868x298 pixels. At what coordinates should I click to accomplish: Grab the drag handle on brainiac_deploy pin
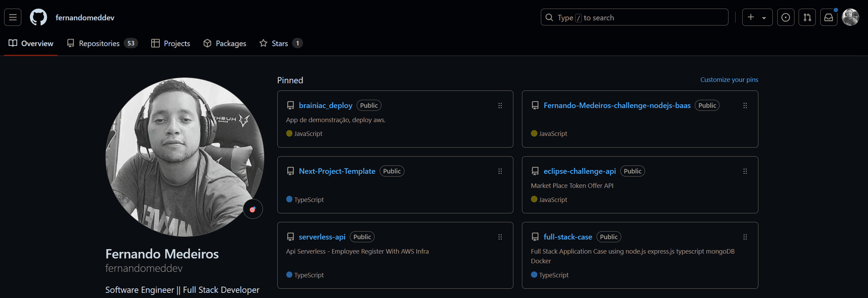[500, 106]
